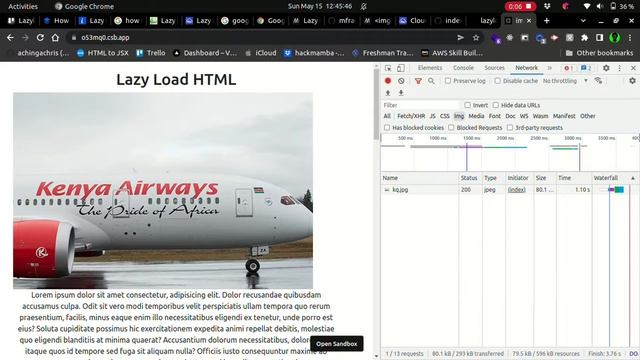Image resolution: width=640 pixels, height=360 pixels.
Task: Click the ko.jpg waterfall bar
Action: [x=616, y=189]
